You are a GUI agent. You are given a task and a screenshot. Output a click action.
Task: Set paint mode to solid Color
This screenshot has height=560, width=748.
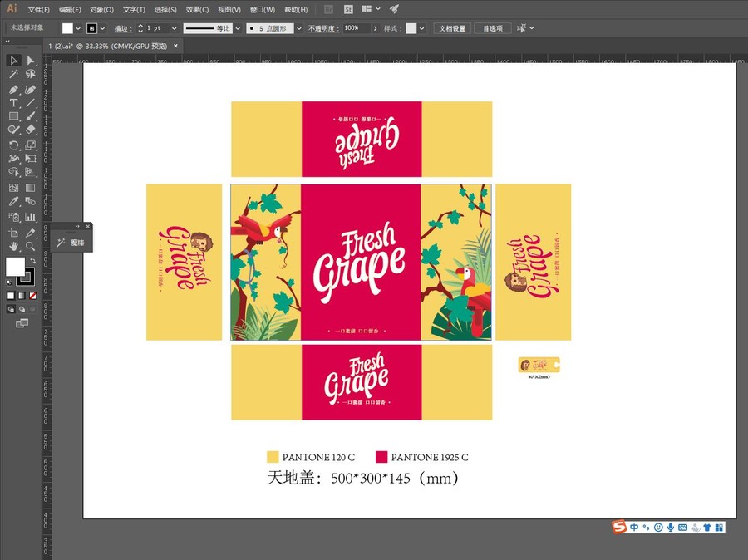(x=11, y=296)
